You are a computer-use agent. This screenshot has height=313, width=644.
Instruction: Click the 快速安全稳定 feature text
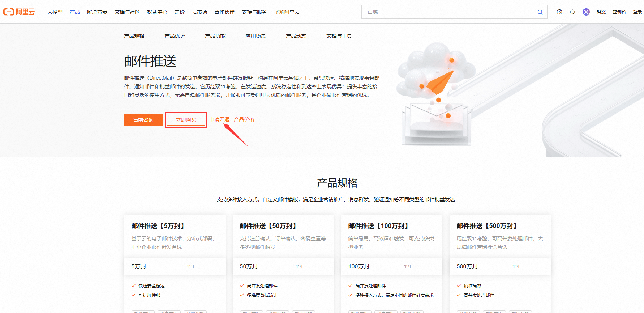click(151, 285)
